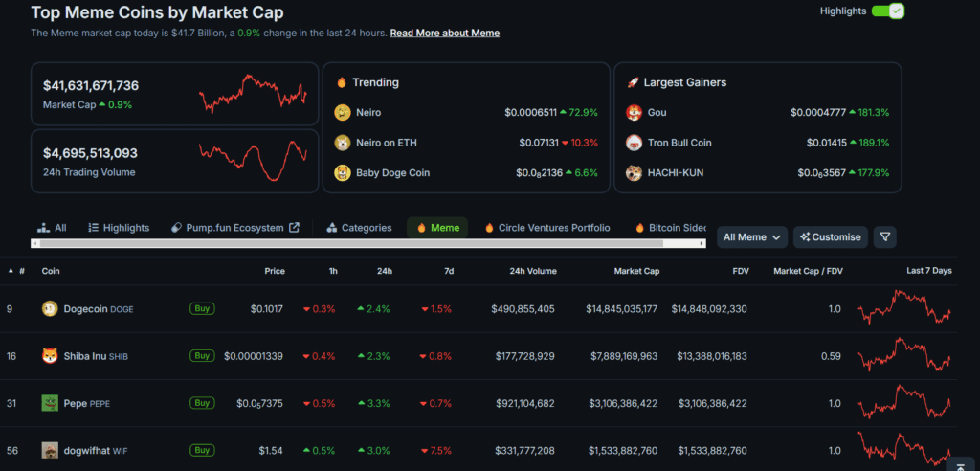This screenshot has height=471, width=980.
Task: Open the Circle Ventures Portfolio tab
Action: [x=546, y=228]
